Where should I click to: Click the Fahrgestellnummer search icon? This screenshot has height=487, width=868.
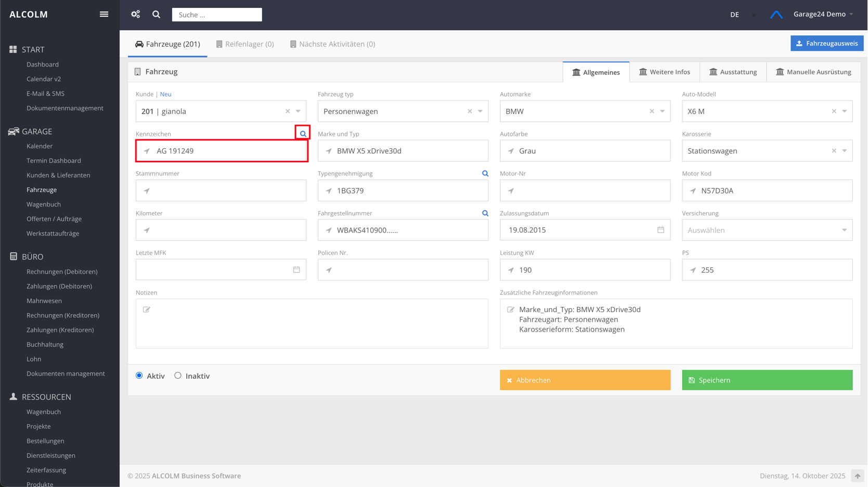tap(485, 213)
